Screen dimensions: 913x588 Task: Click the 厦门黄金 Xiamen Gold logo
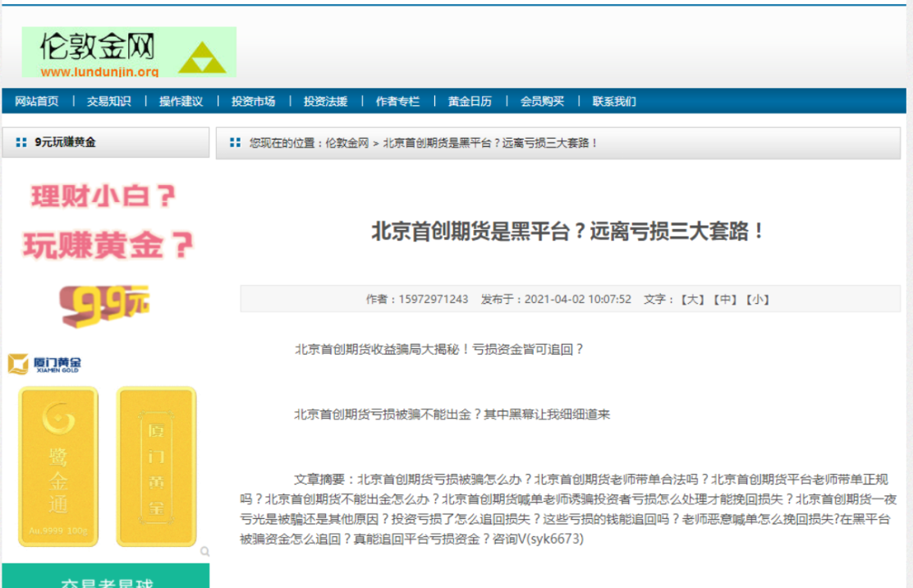tap(44, 364)
